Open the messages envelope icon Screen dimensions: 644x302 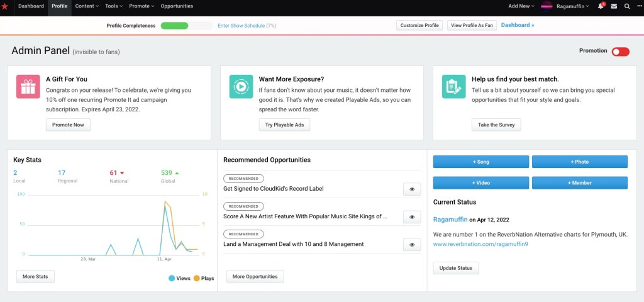(x=614, y=6)
